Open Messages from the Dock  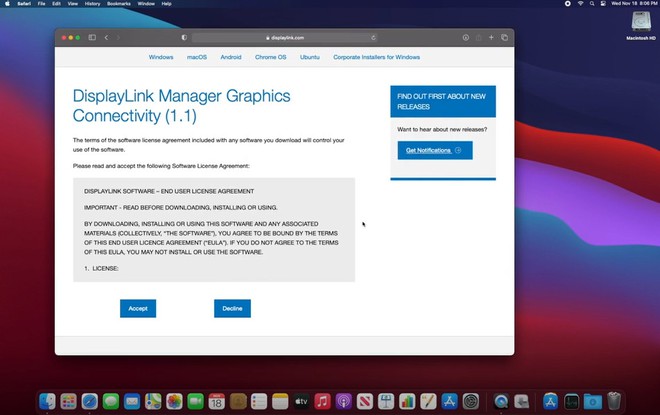pyautogui.click(x=111, y=402)
